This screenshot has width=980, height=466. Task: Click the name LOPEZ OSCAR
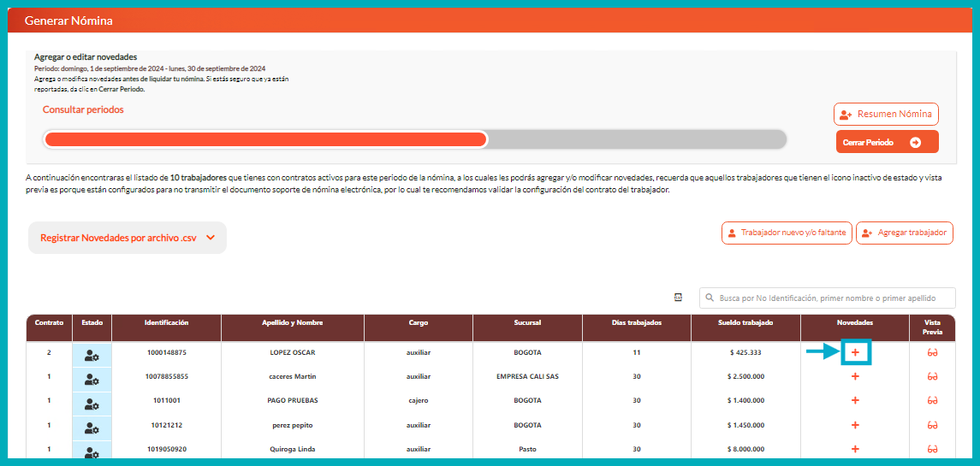(293, 352)
